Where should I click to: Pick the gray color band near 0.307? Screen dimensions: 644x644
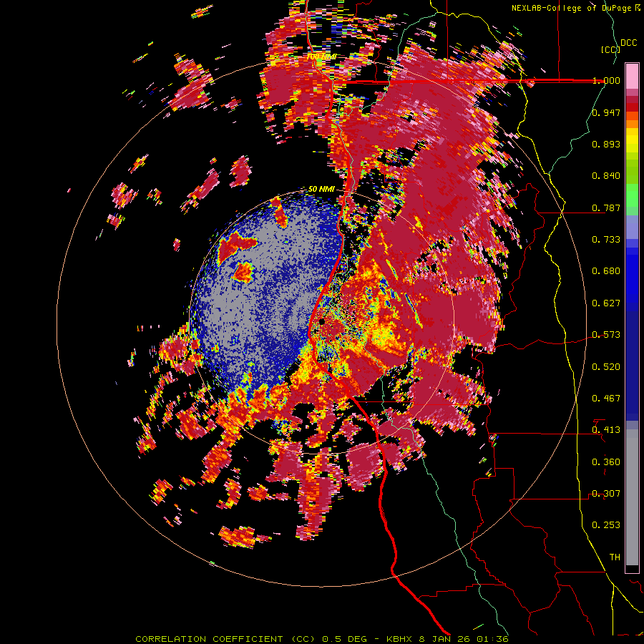click(632, 497)
